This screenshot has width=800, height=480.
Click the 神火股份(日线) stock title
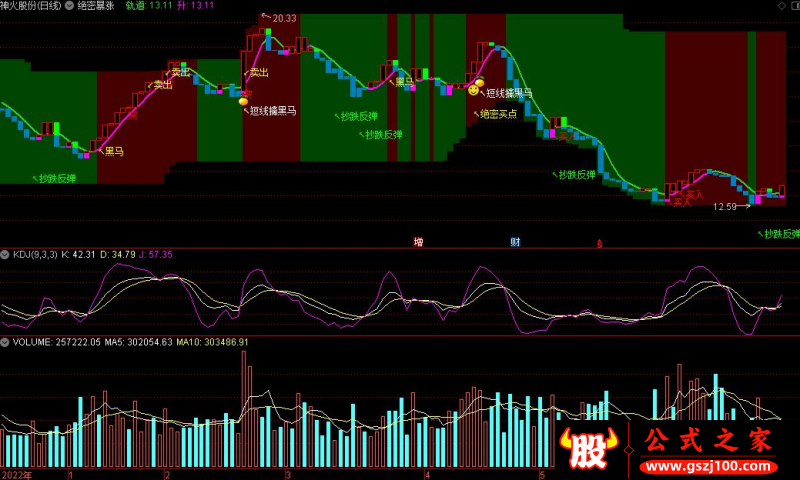31,6
